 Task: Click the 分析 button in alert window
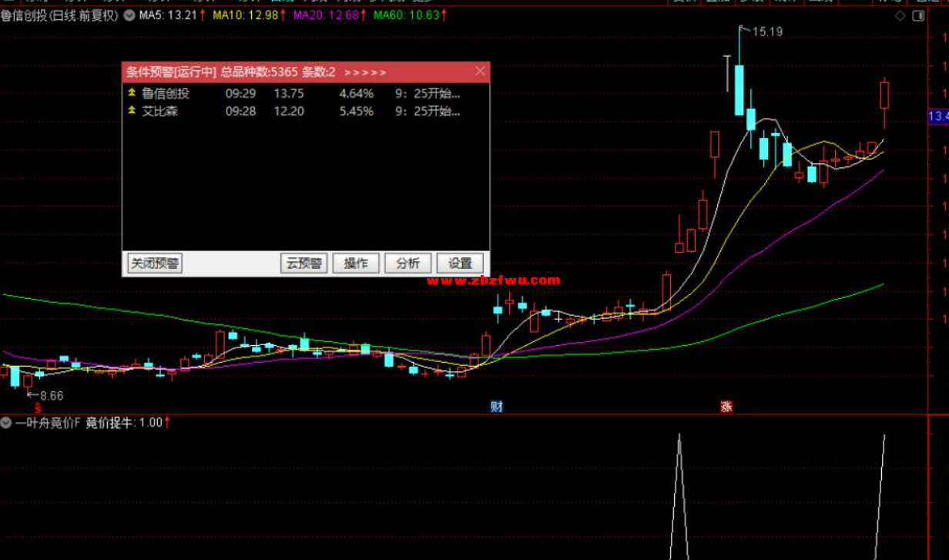[408, 263]
